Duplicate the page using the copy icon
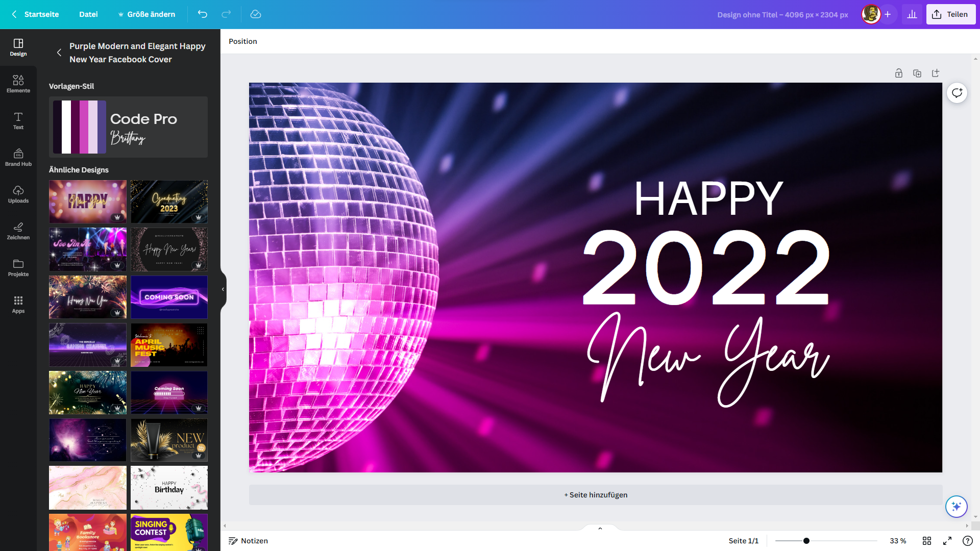This screenshot has width=980, height=551. 917,73
